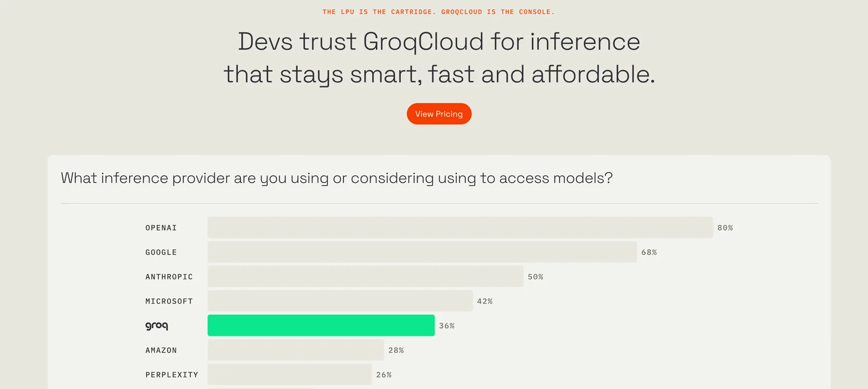Click the 80% value beside OpenAI bar

[x=725, y=228]
